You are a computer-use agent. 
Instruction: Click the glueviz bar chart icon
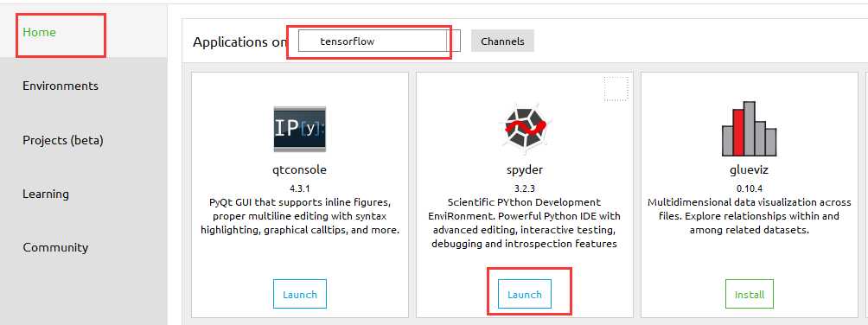pos(749,129)
